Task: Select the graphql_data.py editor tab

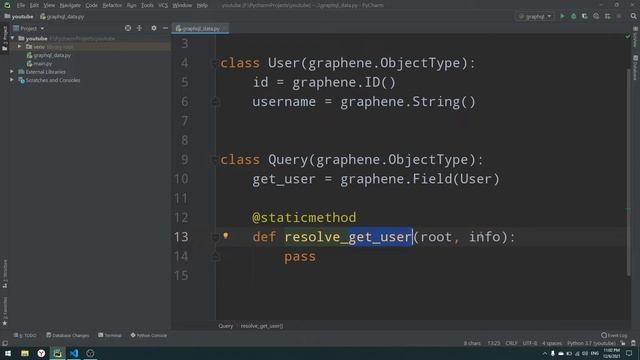Action: pos(200,29)
